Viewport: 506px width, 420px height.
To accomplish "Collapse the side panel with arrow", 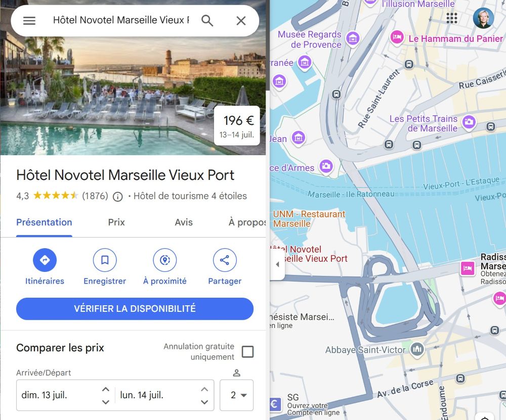I will (x=277, y=264).
